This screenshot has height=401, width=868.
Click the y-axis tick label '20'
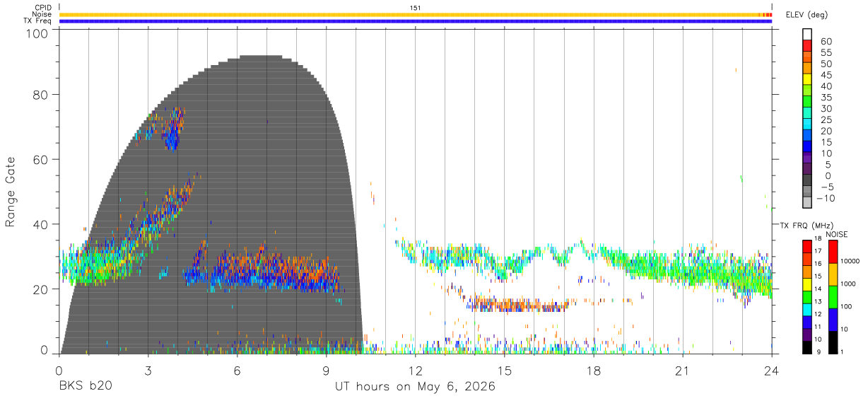coord(41,289)
